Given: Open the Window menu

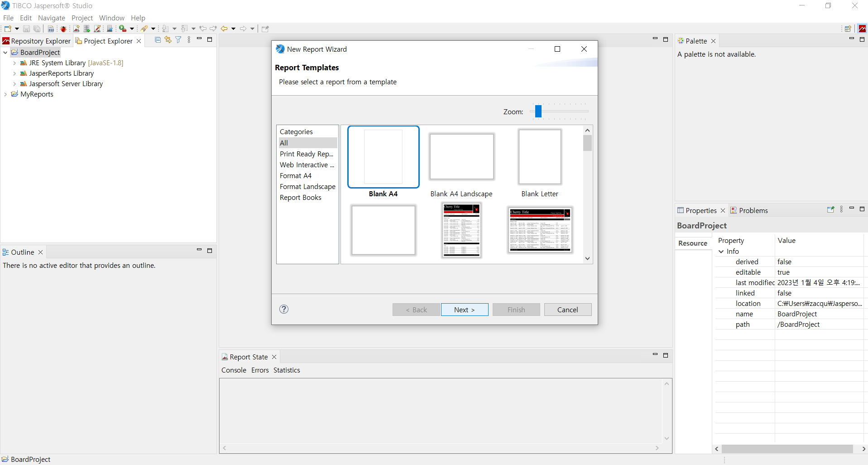Looking at the screenshot, I should tap(112, 18).
